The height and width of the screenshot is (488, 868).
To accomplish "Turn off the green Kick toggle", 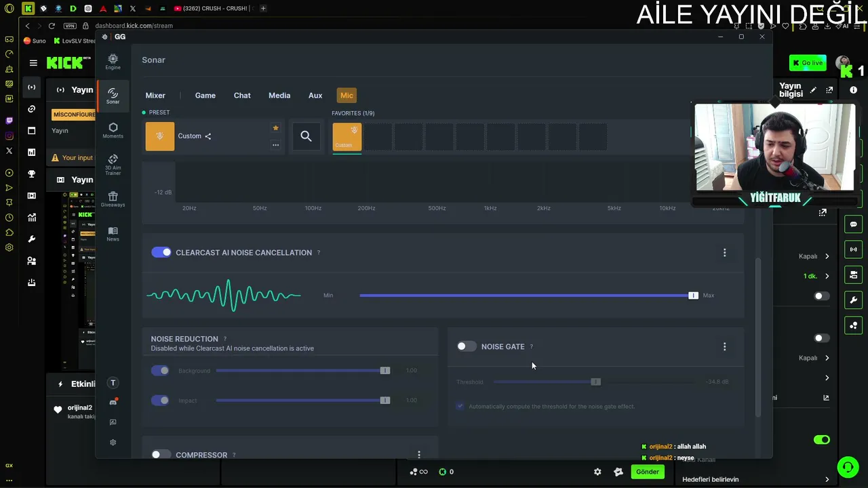I will coord(821,440).
